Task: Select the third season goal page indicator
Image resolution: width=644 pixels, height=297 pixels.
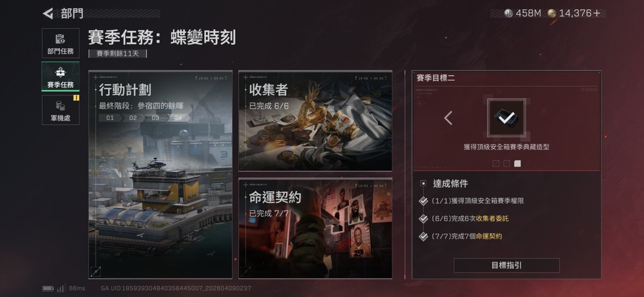Action: click(517, 164)
